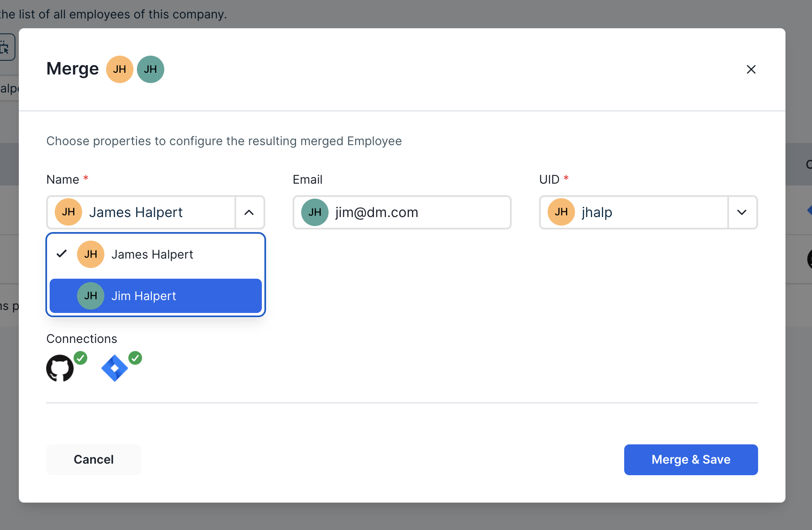This screenshot has height=530, width=812.
Task: Click the Jira connection icon
Action: [115, 368]
